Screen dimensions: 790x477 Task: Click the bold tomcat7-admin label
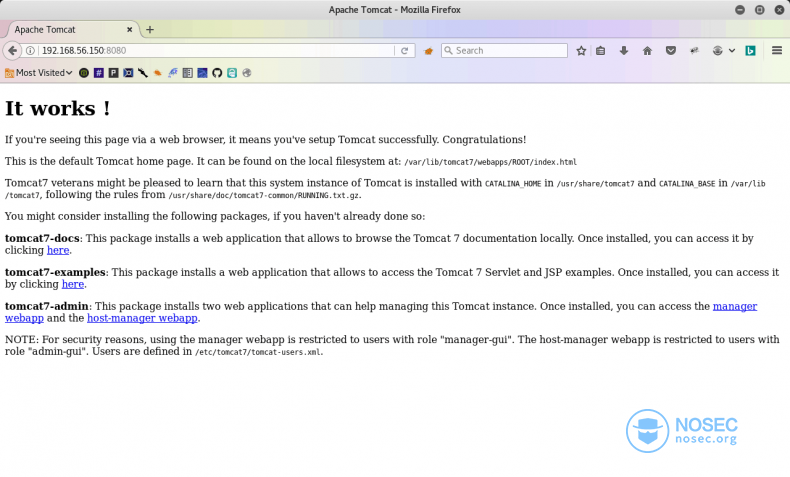coord(46,306)
